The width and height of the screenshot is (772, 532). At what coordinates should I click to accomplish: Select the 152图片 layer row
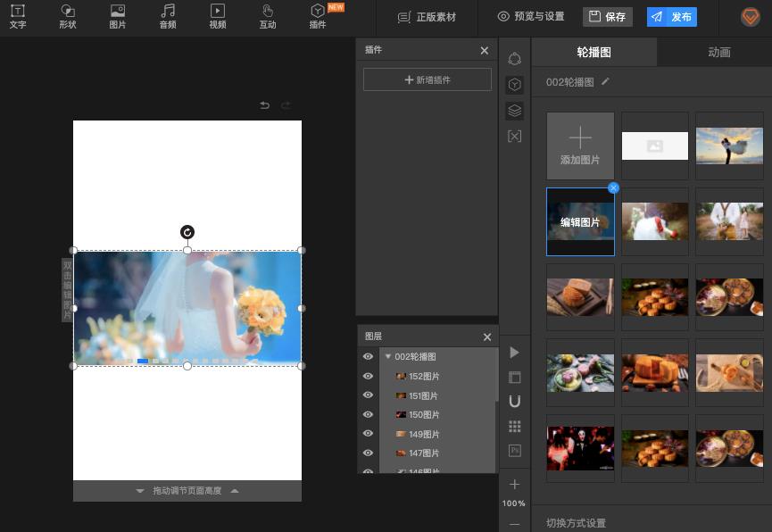tap(438, 376)
